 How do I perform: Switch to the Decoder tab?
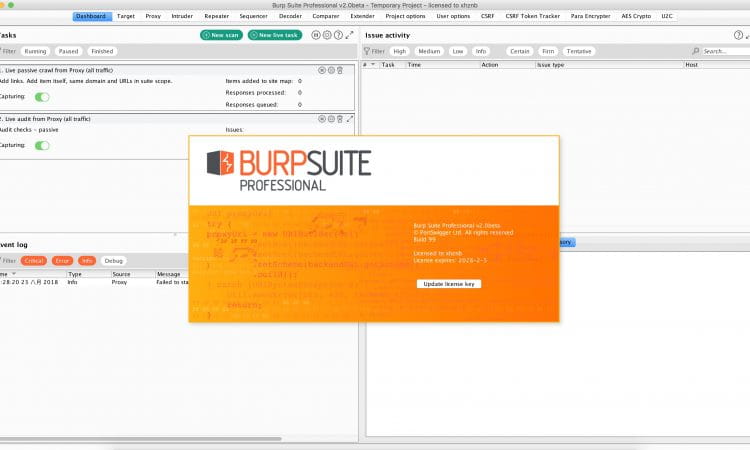pyautogui.click(x=290, y=16)
